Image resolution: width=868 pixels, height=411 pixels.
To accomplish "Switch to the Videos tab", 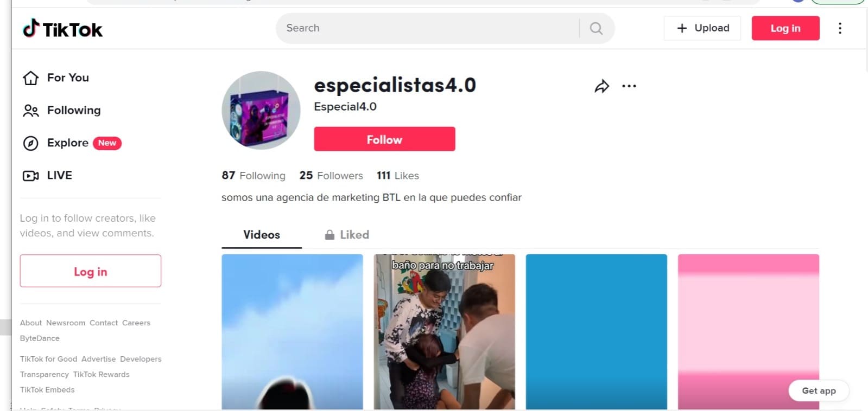I will pyautogui.click(x=262, y=235).
